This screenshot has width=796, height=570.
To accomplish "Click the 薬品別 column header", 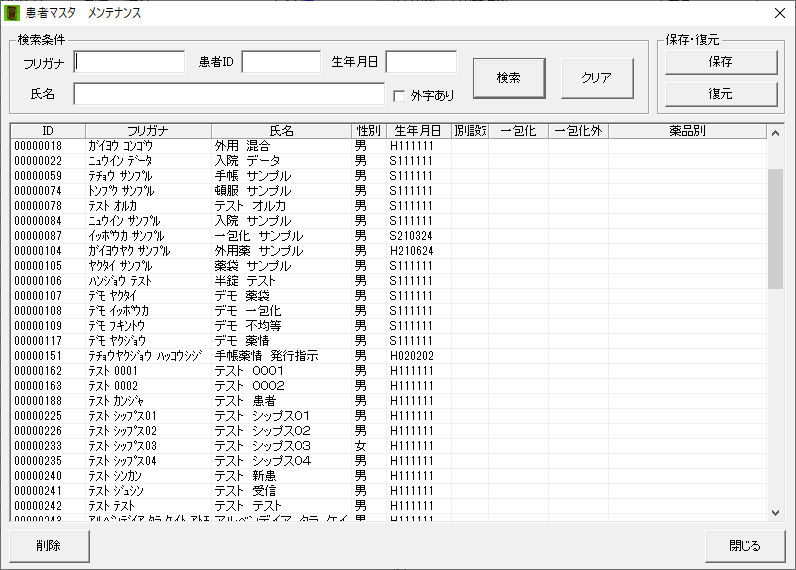I will 687,131.
